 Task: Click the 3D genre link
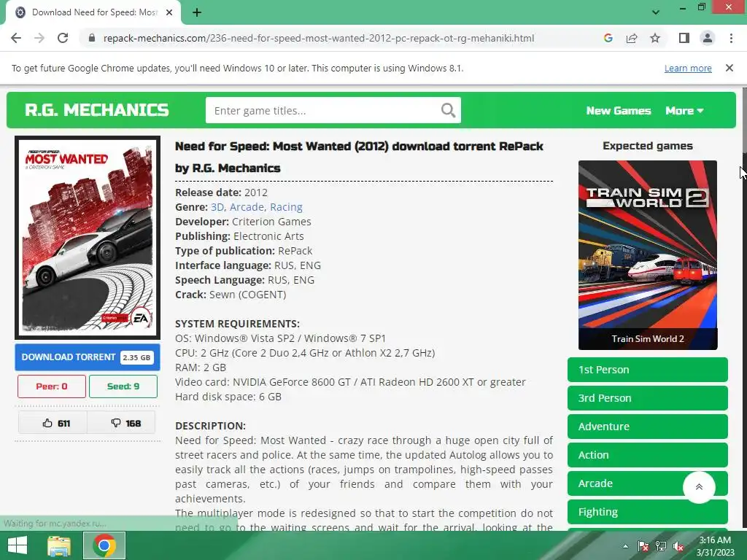click(217, 207)
